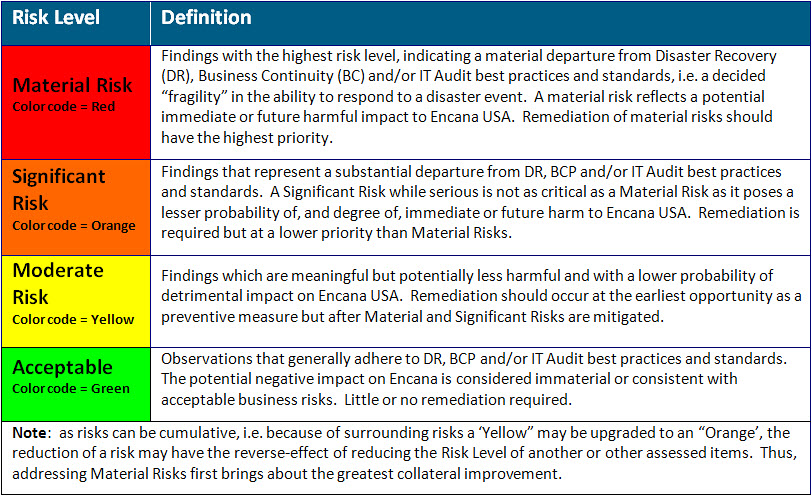Click 'Little or no remediation required' sentence
The height and width of the screenshot is (496, 812).
pos(458,400)
